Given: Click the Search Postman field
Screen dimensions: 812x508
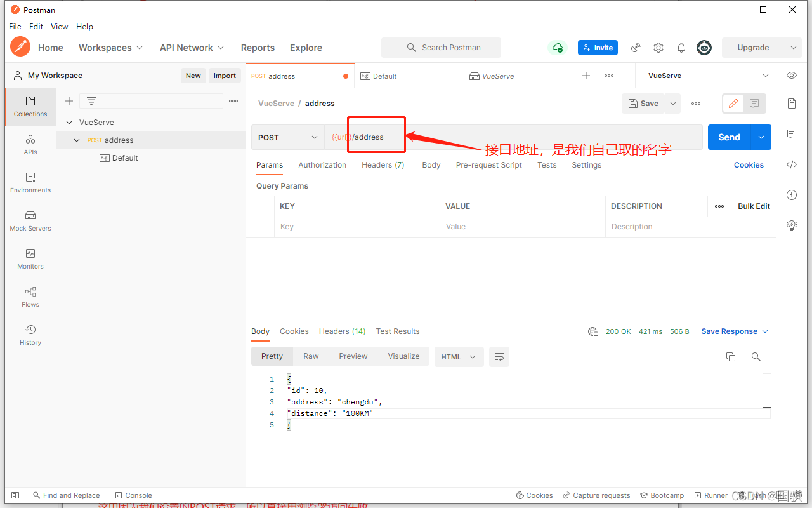Looking at the screenshot, I should (x=441, y=48).
